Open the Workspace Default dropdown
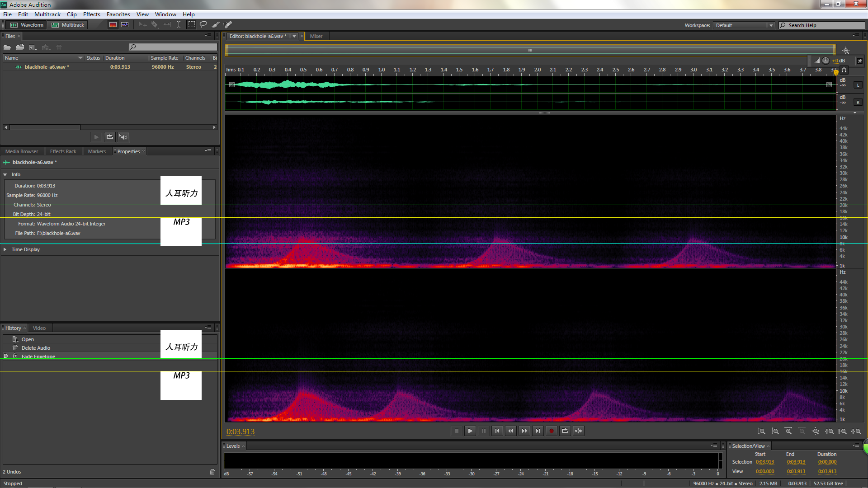Screen dimensions: 868x488 pos(744,25)
